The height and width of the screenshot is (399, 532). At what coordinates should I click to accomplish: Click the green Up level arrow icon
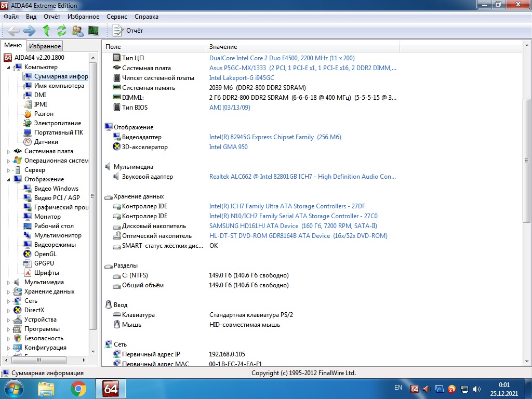coord(46,31)
